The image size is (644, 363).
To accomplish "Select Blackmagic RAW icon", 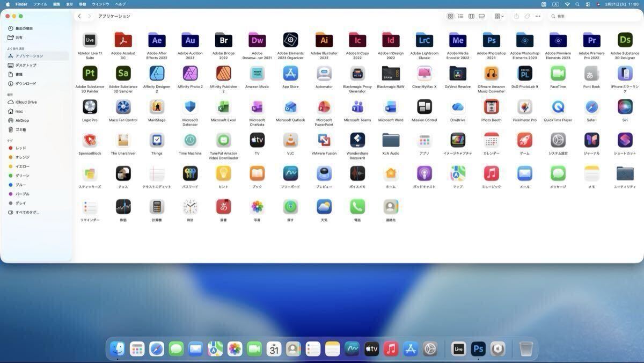I will [x=391, y=74].
